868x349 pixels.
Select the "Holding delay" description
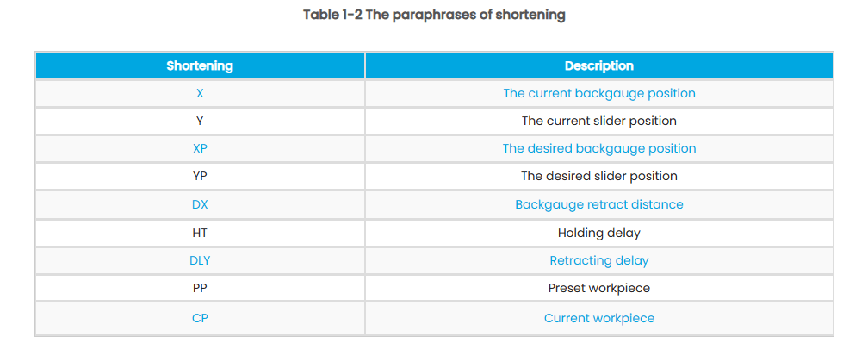click(599, 233)
